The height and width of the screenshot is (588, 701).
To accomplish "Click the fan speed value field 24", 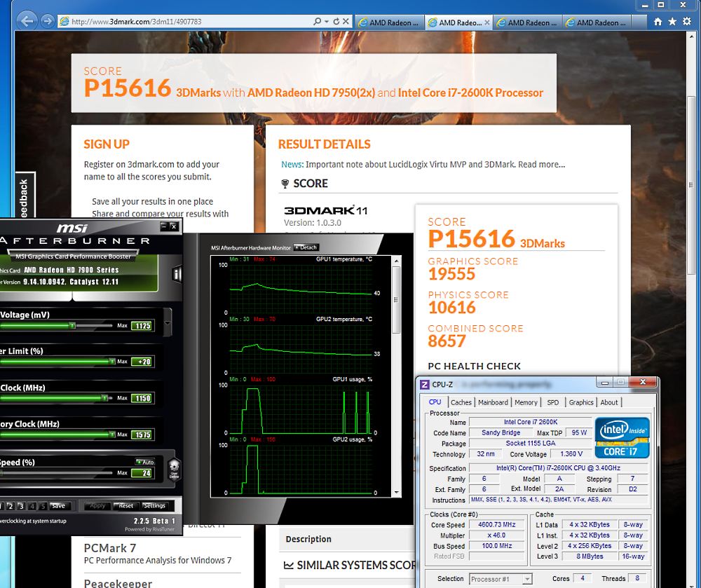I will [x=142, y=473].
